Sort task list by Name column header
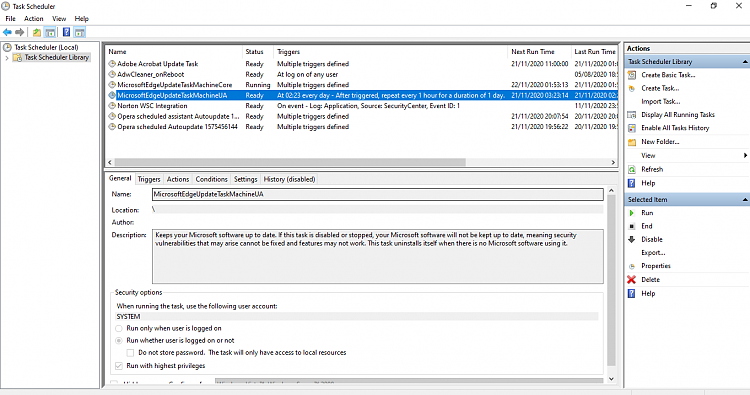 [174, 52]
